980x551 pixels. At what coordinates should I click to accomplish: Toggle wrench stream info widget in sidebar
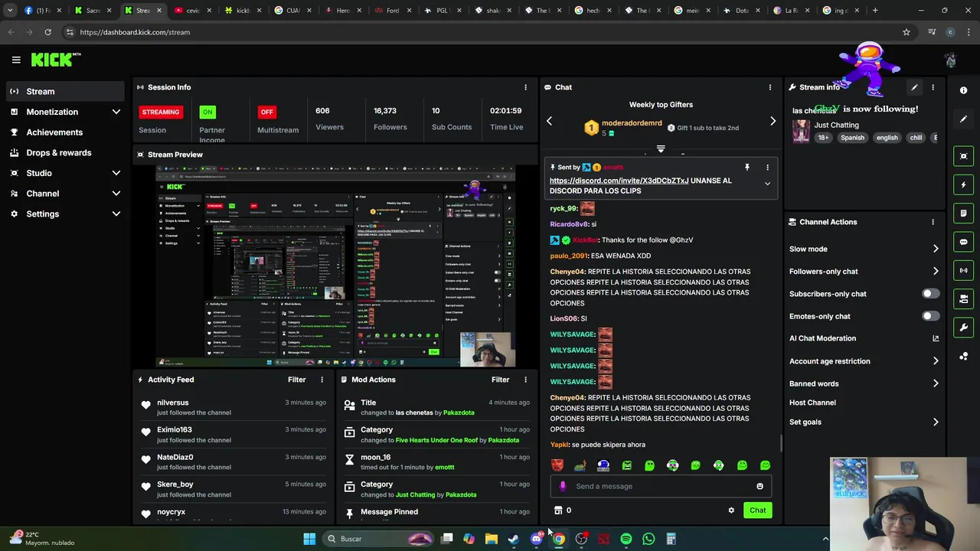tap(964, 328)
